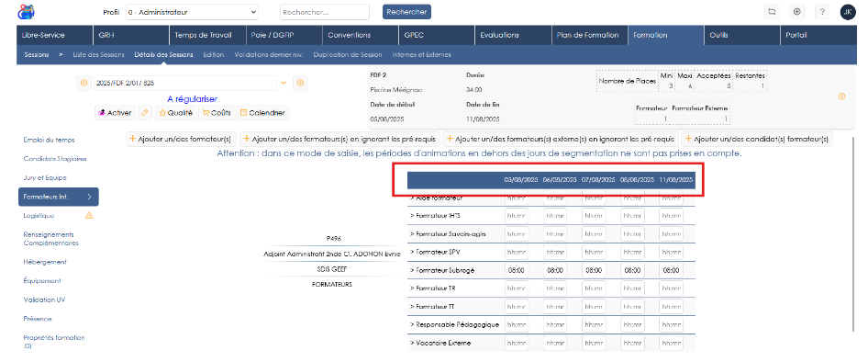Open the Temps de Travail menu
The width and height of the screenshot is (868, 362).
(207, 35)
